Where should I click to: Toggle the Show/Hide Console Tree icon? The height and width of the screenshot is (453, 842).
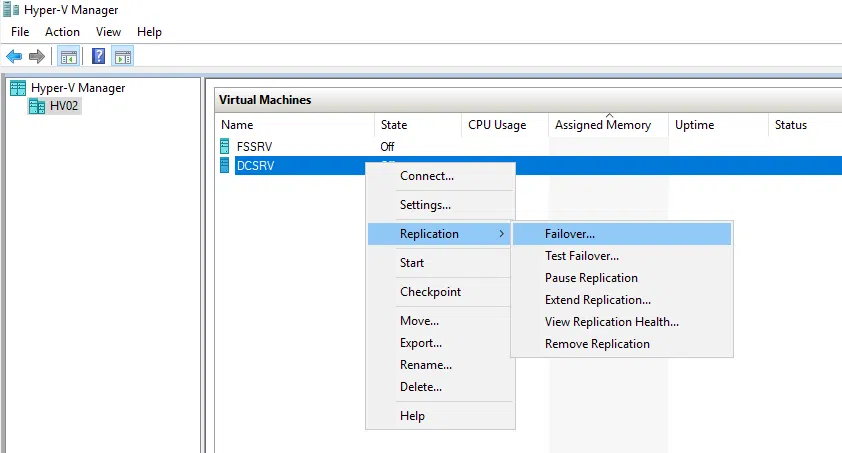(69, 56)
